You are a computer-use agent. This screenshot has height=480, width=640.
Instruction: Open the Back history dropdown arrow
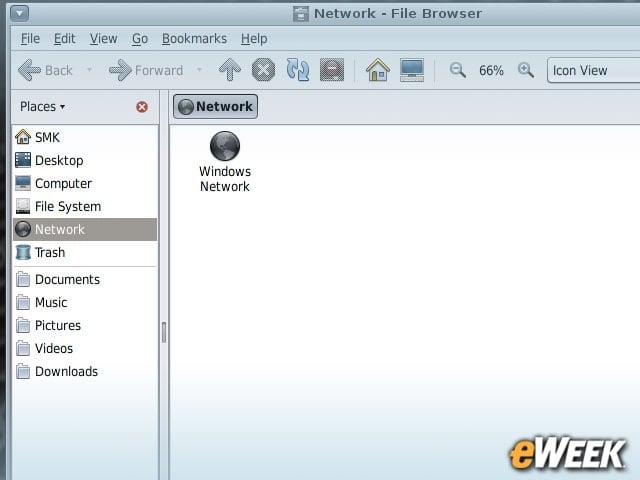89,70
